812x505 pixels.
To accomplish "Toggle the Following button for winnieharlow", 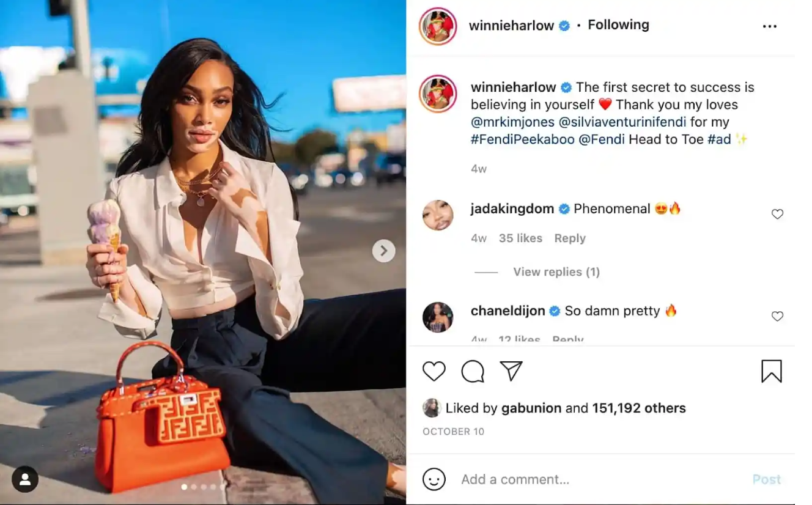I will (x=618, y=25).
